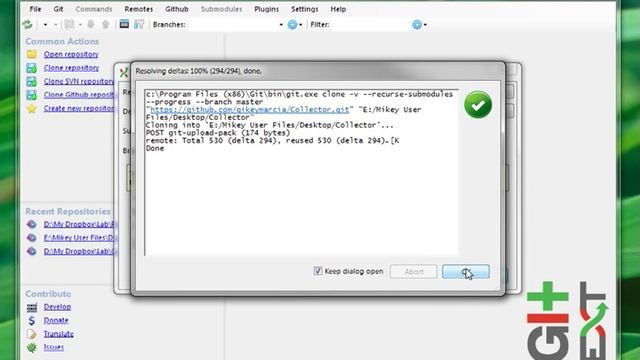Click the 'remote: Total 530' output line
This screenshot has height=360, width=640.
(272, 141)
